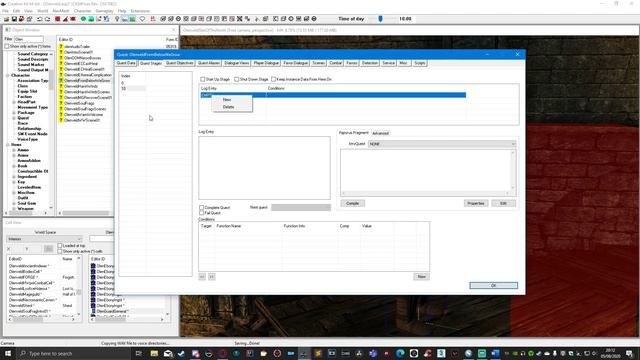640x360 pixels.
Task: Click the Edit button beside Properties
Action: 503,203
